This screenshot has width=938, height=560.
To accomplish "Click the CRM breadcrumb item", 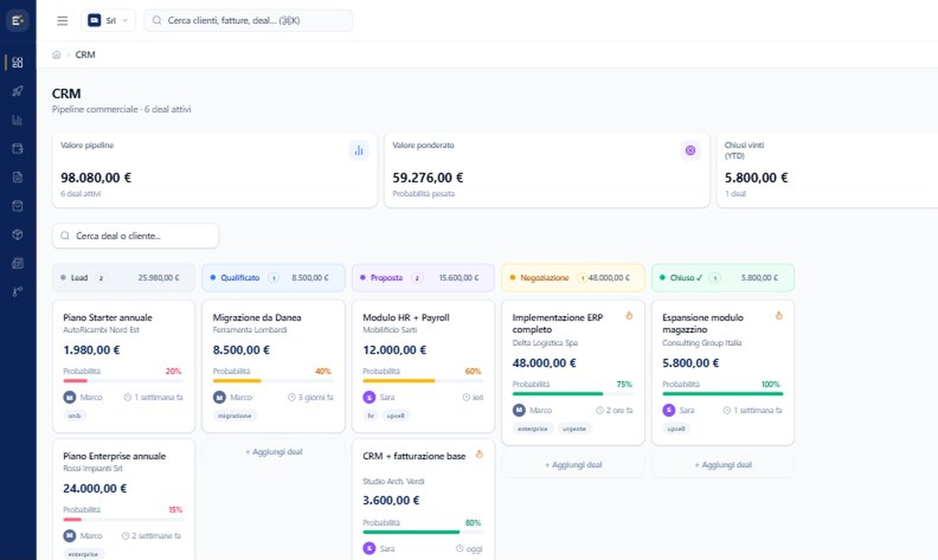I will coord(85,54).
